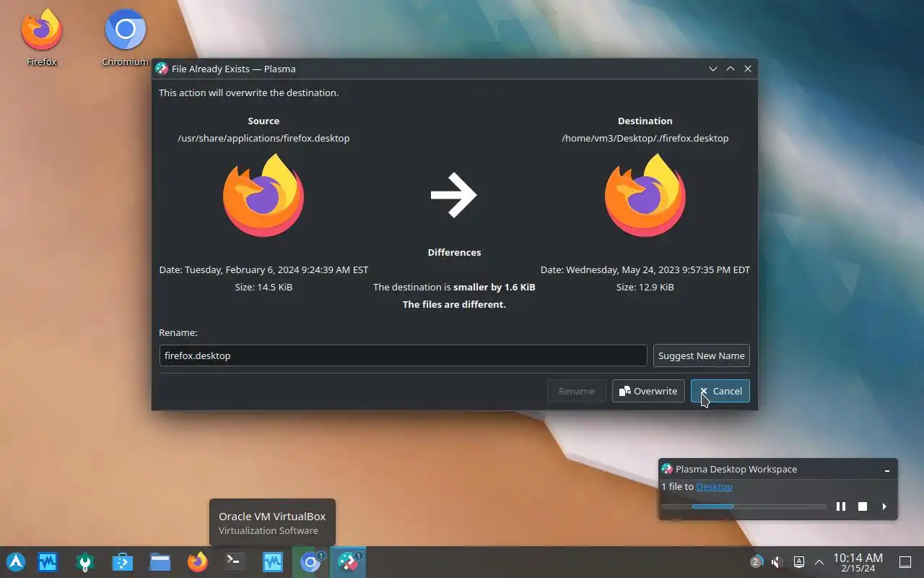Screen dimensions: 924x578
Task: Click 'This action will overwrite the destination.' message
Action: click(x=248, y=92)
